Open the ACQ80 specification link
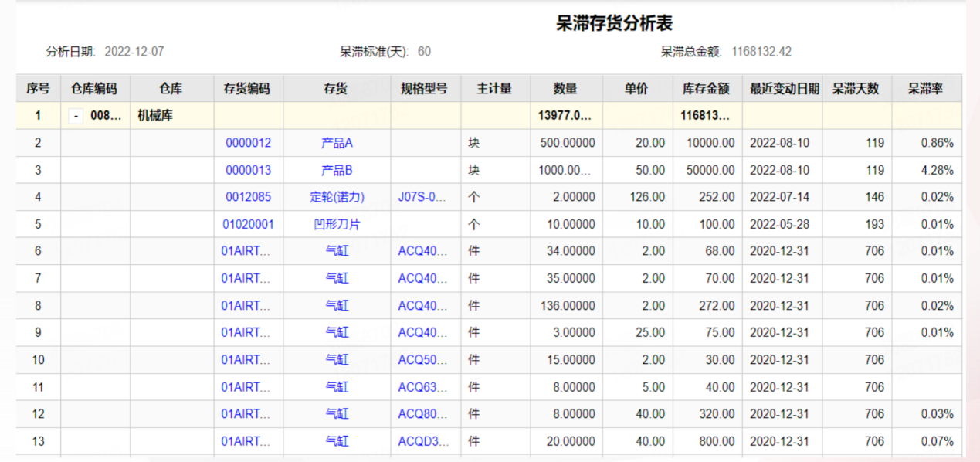This screenshot has width=980, height=462. (422, 414)
